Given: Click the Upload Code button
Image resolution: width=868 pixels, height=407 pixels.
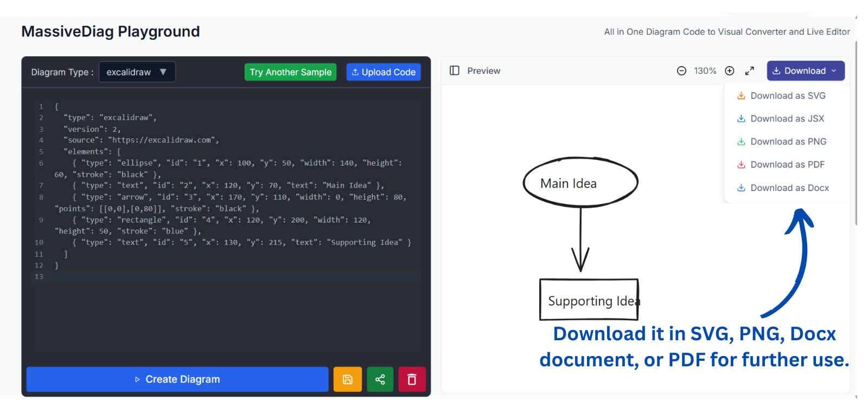Looking at the screenshot, I should [384, 72].
